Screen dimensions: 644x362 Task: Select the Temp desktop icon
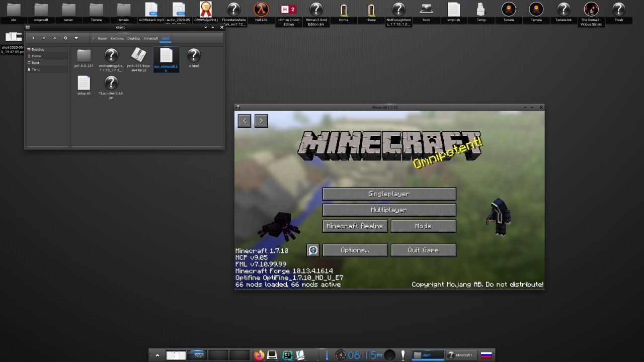481,12
